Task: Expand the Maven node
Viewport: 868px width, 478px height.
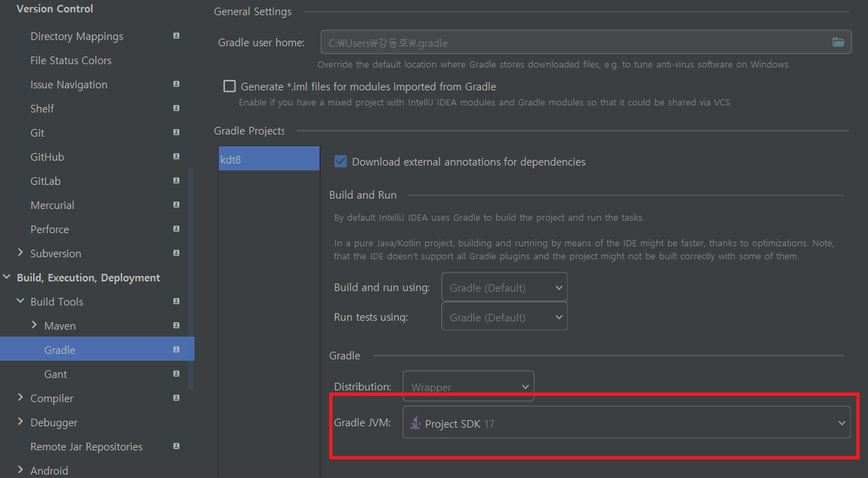Action: pyautogui.click(x=34, y=326)
